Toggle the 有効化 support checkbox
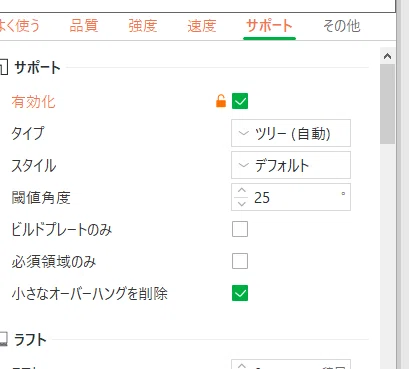Viewport: 409px width, 369px height. pyautogui.click(x=240, y=101)
